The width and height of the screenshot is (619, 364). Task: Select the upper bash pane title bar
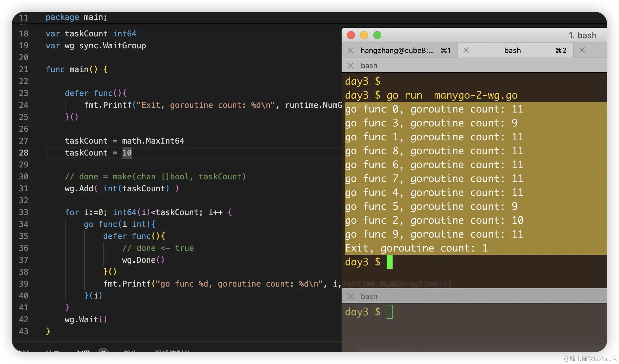(x=474, y=66)
